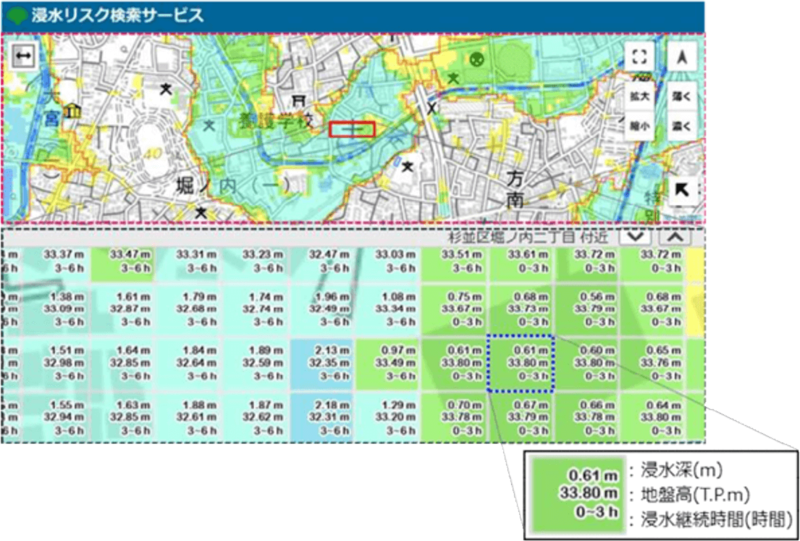Select the cell with 0.64 m depth
The width and height of the screenshot is (800, 541).
tap(653, 417)
